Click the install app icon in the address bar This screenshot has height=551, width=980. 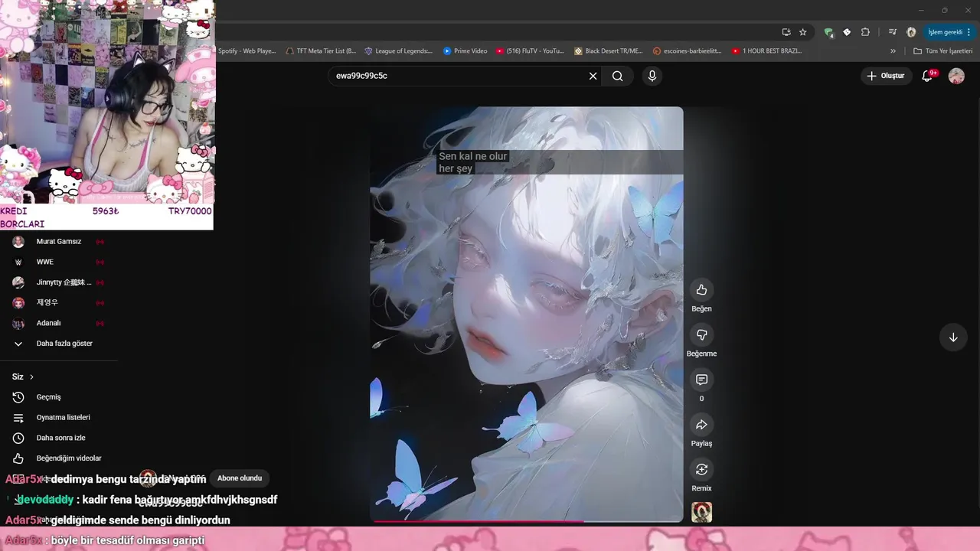tap(786, 32)
